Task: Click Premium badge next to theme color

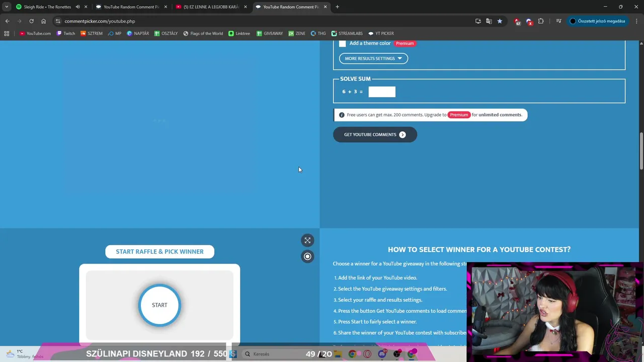Action: [405, 43]
